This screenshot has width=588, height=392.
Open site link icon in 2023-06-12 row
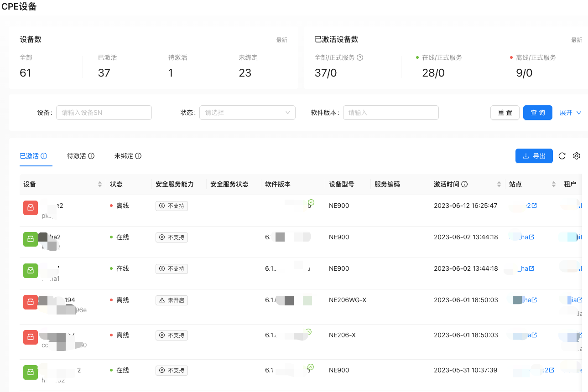click(534, 206)
